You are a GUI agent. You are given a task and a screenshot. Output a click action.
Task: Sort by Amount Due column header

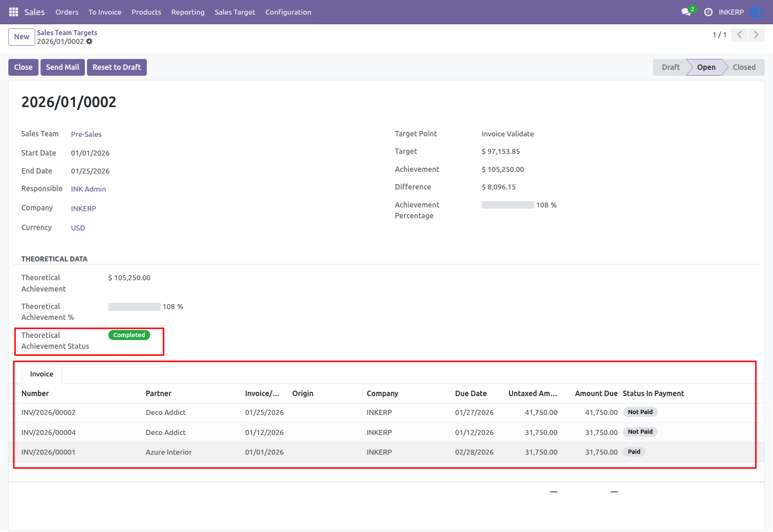tap(596, 394)
